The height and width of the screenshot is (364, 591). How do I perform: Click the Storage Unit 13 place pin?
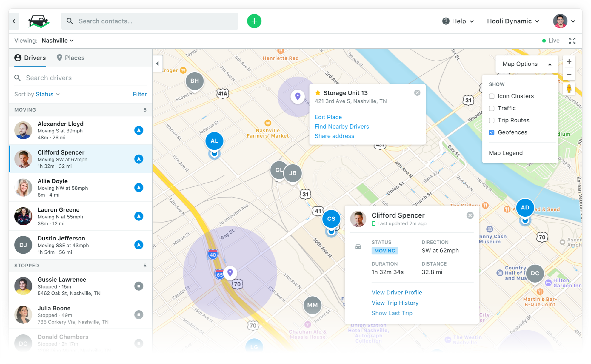[298, 97]
